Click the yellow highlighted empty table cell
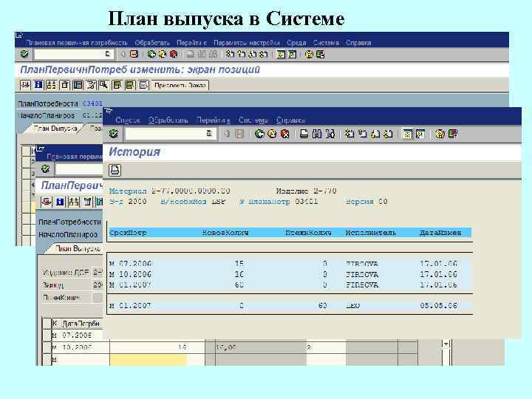Viewport: 532px width, 399px height. 148,360
